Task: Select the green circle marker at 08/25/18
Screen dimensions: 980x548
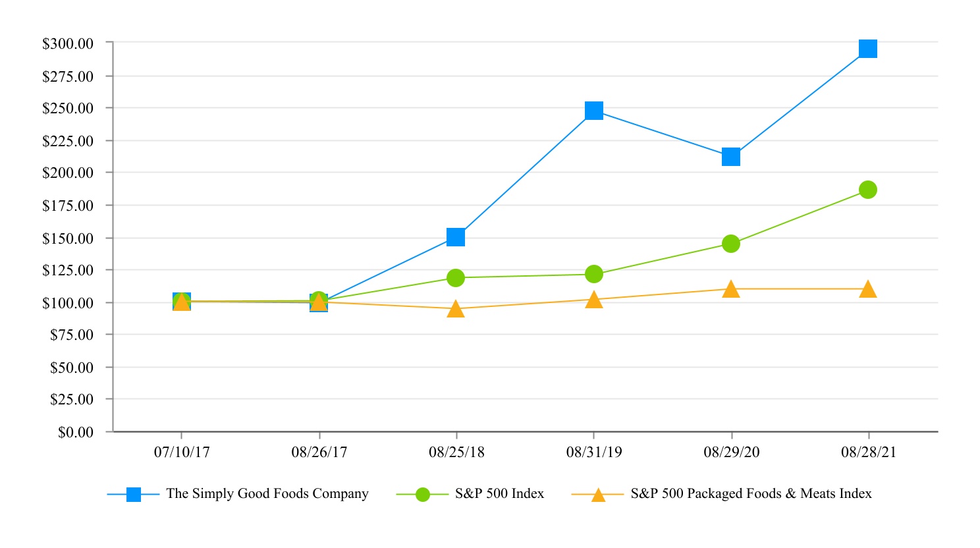Action: 456,278
